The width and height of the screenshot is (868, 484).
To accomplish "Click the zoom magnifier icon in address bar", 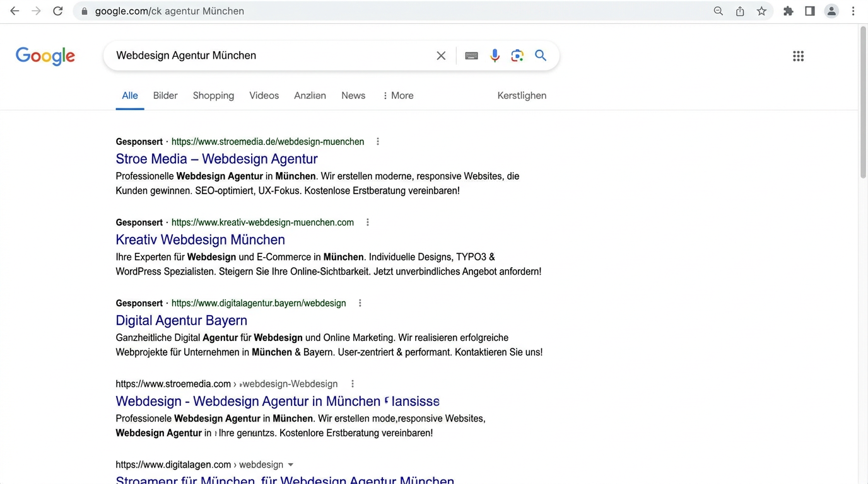I will (718, 11).
